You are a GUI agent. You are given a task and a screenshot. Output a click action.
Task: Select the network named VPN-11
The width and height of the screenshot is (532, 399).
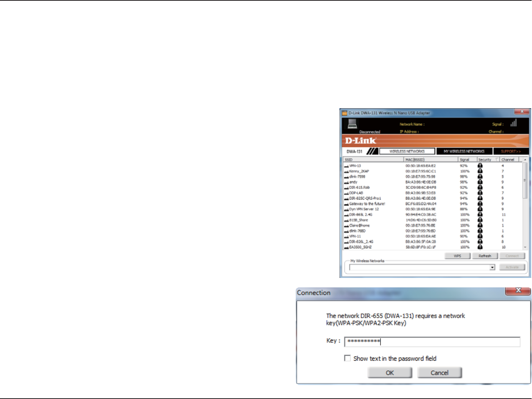(x=355, y=236)
